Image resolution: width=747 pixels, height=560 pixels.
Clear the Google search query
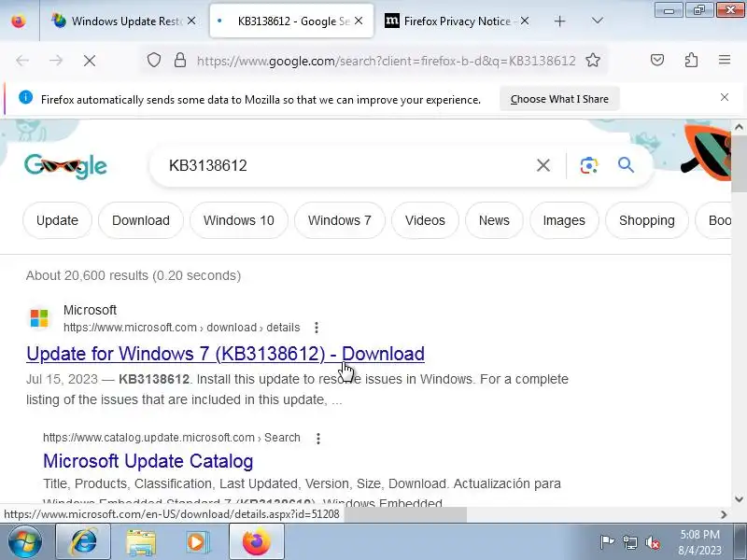543,166
